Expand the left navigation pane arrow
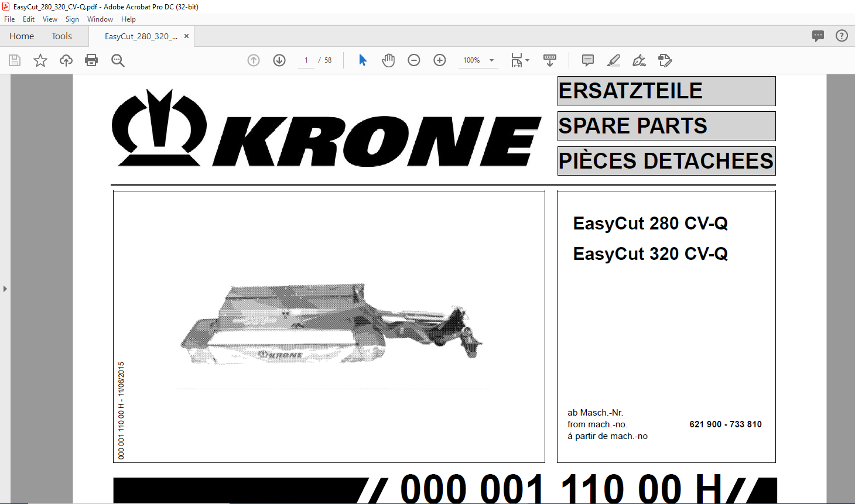The image size is (855, 504). [x=5, y=289]
